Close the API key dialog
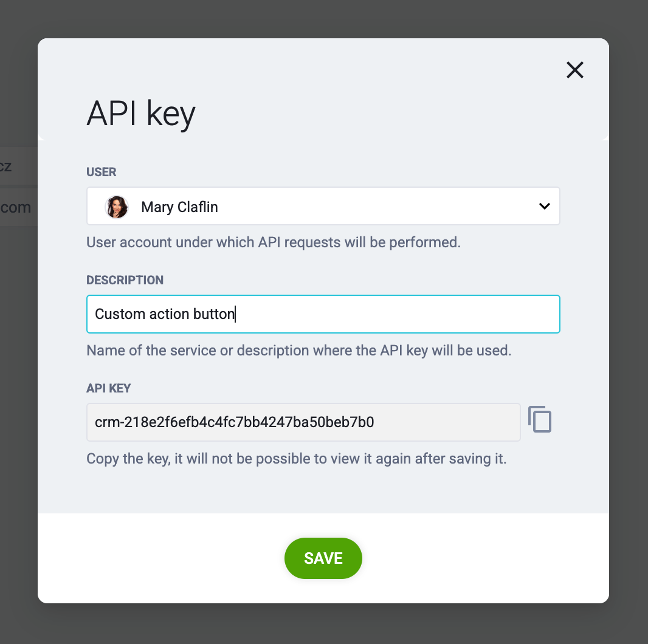Viewport: 648px width, 644px height. (575, 70)
